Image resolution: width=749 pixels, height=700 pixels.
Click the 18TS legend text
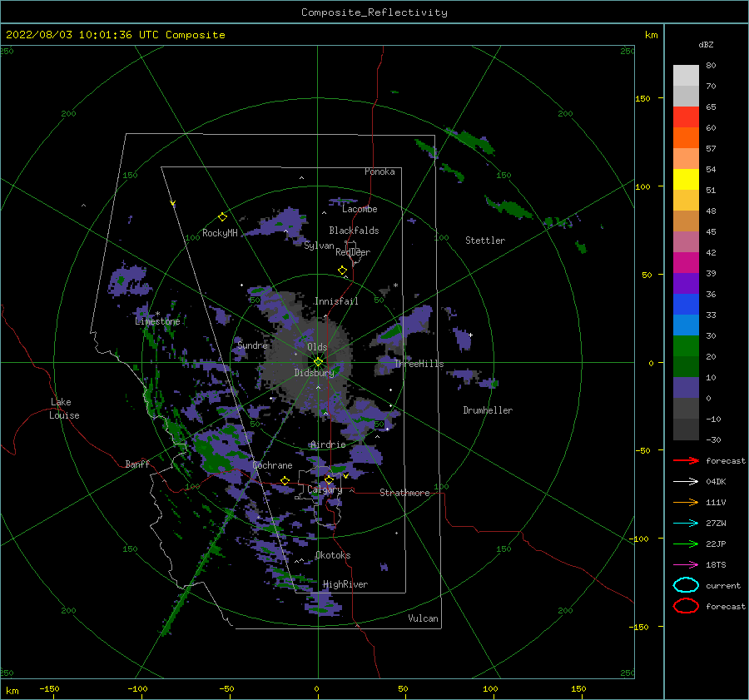click(x=716, y=565)
